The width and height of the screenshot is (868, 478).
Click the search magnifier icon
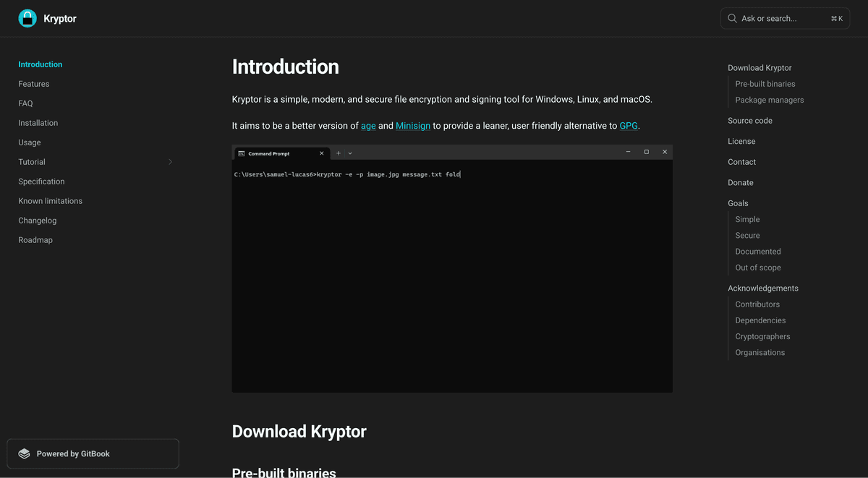(733, 18)
